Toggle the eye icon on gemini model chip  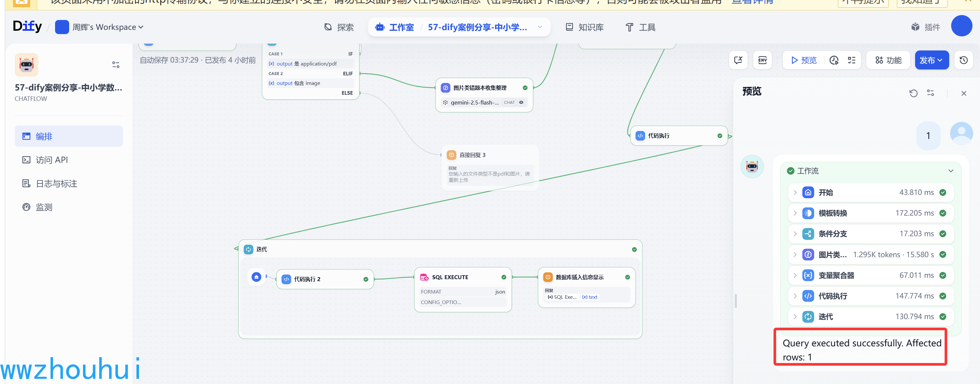tap(521, 102)
